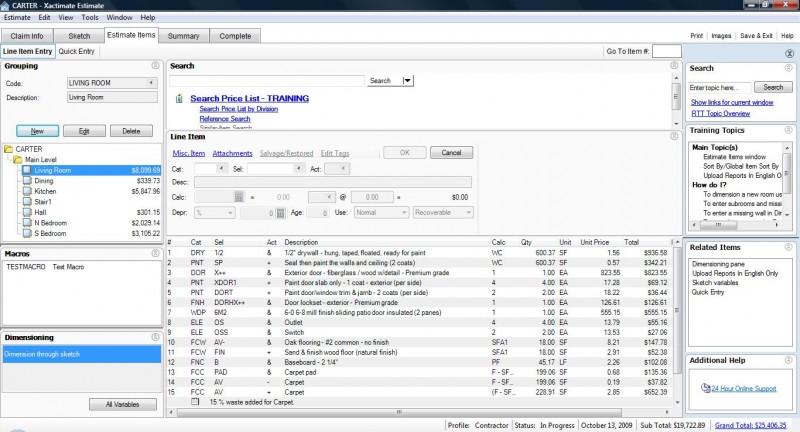The width and height of the screenshot is (800, 432).
Task: Open RTT Topic Overview link
Action: [x=720, y=113]
